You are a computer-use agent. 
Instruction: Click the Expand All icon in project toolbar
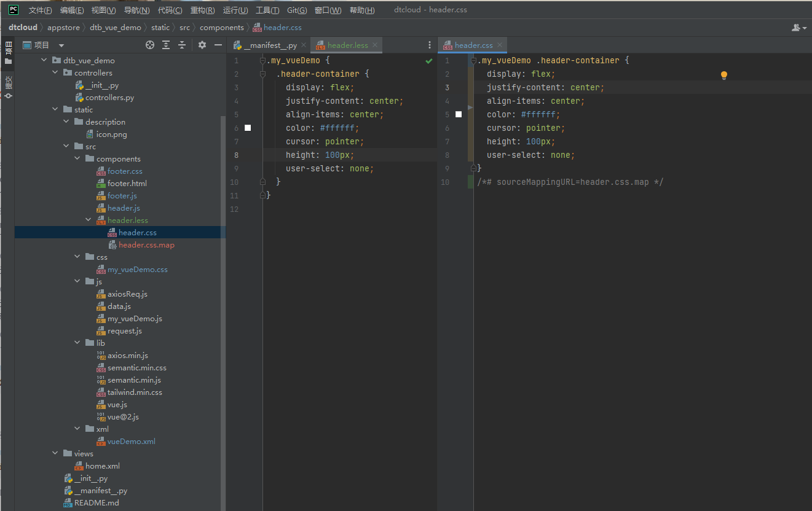tap(166, 45)
